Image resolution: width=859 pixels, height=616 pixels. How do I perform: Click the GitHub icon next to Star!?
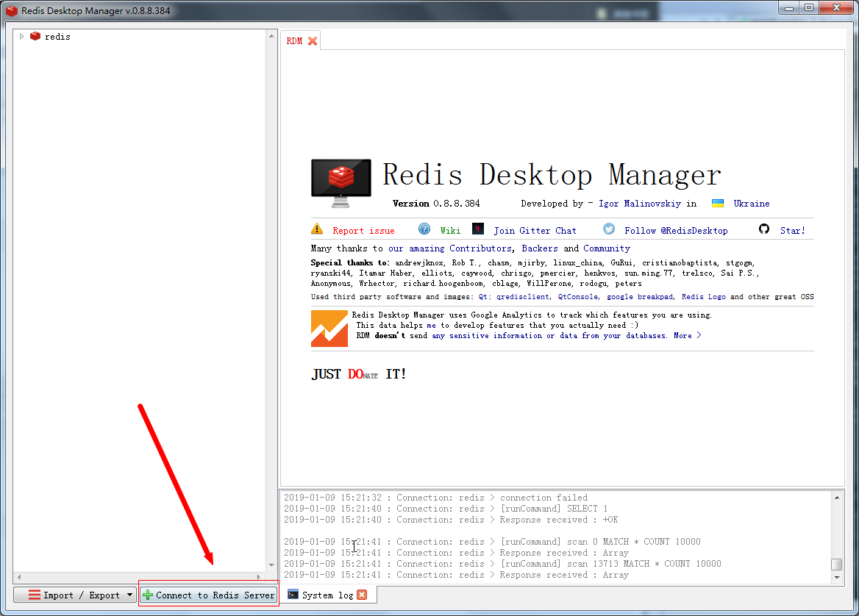(764, 229)
